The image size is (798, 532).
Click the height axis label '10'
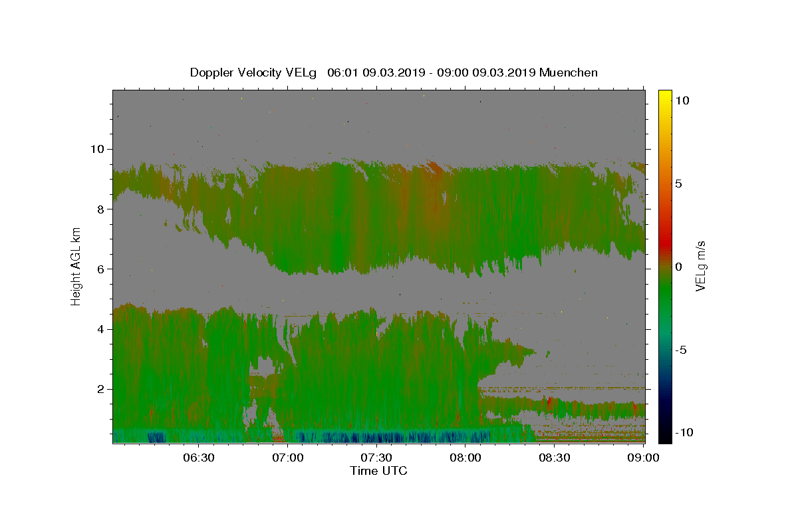coord(98,149)
